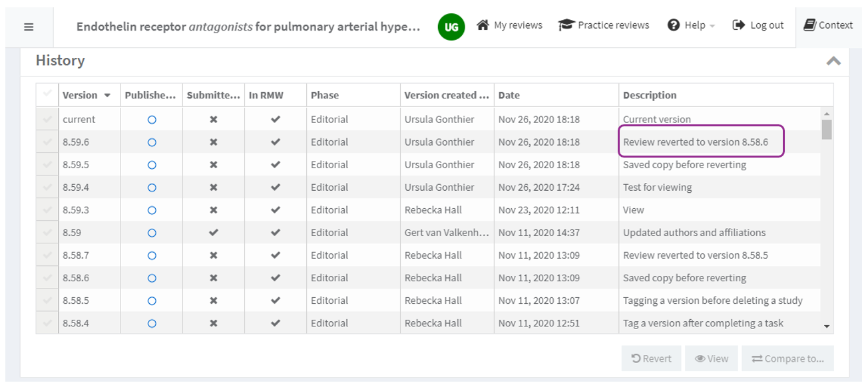Screen dimensions: 868x385
Task: Click Published circle for version 8.59.6
Action: point(152,142)
